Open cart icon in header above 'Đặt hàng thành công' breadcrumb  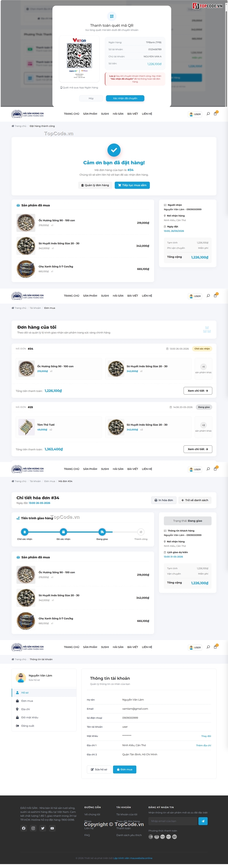[215, 114]
